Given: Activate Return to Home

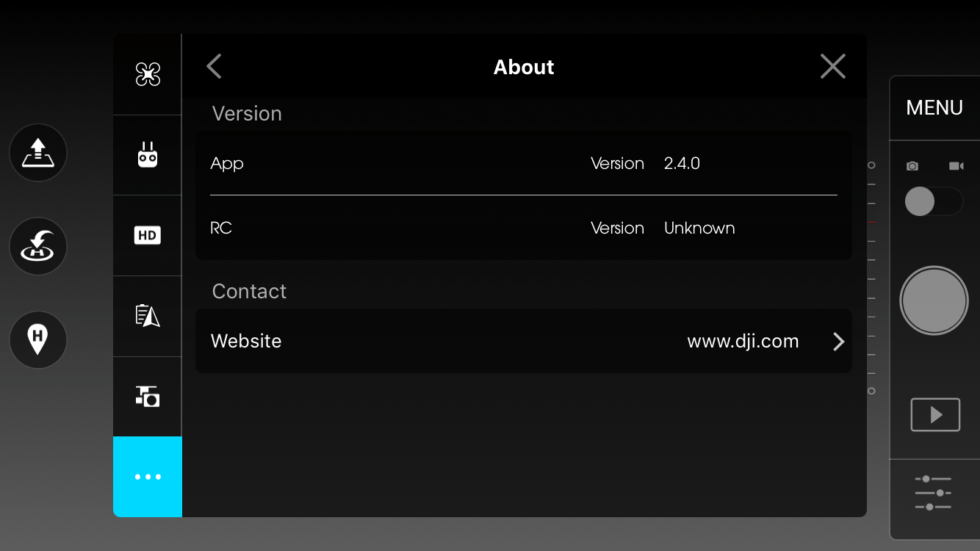Looking at the screenshot, I should click(x=38, y=246).
